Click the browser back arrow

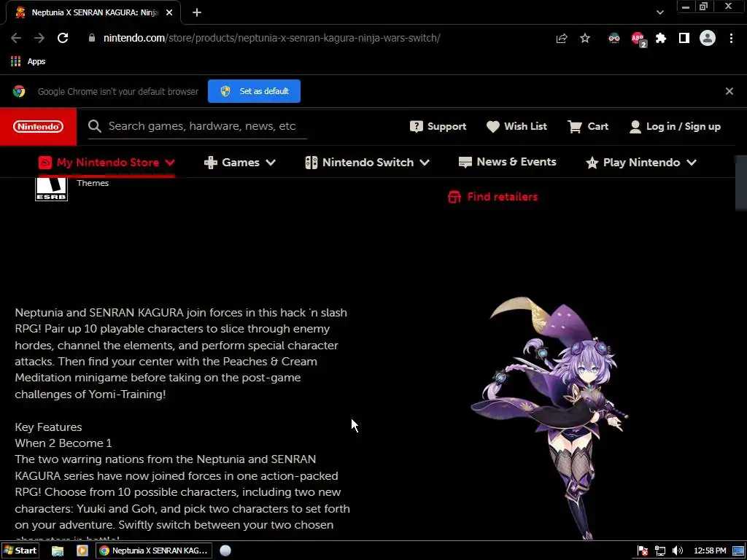coord(16,38)
